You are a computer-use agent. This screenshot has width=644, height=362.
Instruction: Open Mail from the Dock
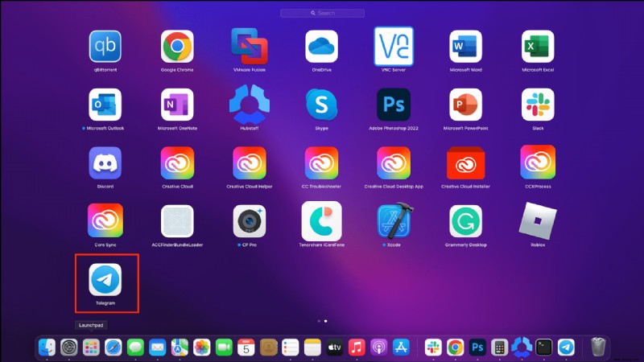point(157,348)
